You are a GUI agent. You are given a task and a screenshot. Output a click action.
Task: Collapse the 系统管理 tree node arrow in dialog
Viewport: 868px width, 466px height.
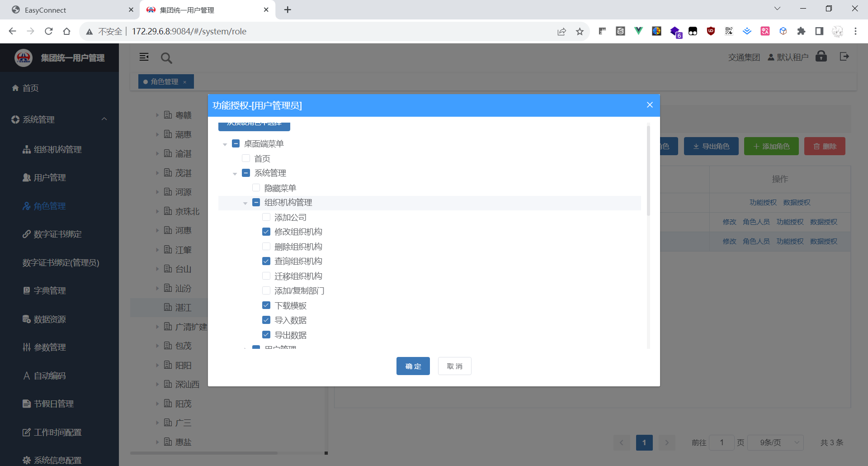(235, 174)
